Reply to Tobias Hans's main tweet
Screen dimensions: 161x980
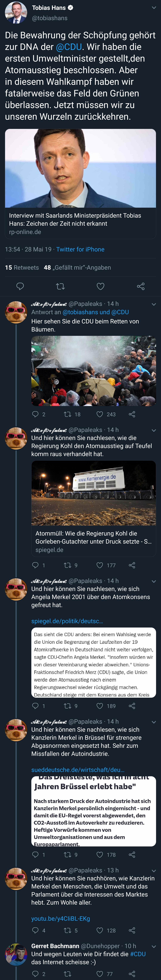point(20,286)
